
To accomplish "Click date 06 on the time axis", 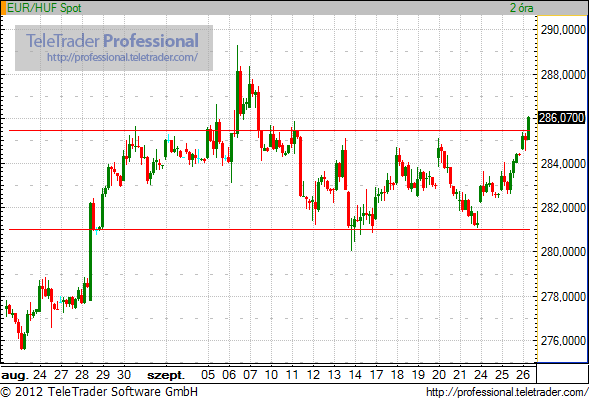I will (x=229, y=375).
